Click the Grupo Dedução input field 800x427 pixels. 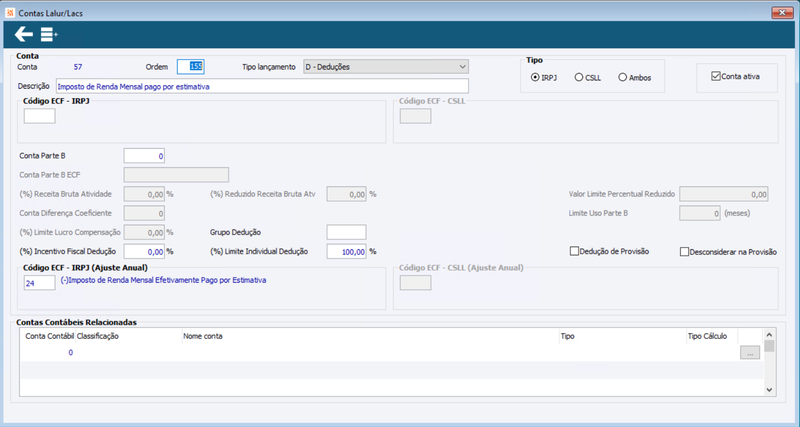coord(346,232)
